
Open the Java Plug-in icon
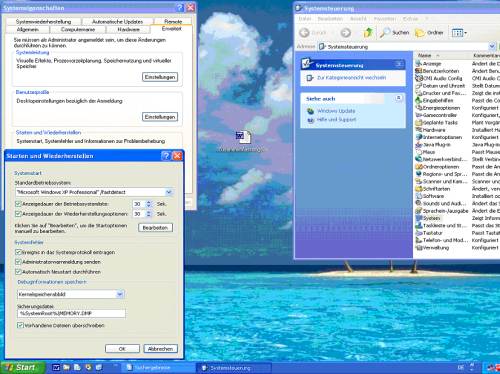click(x=419, y=144)
